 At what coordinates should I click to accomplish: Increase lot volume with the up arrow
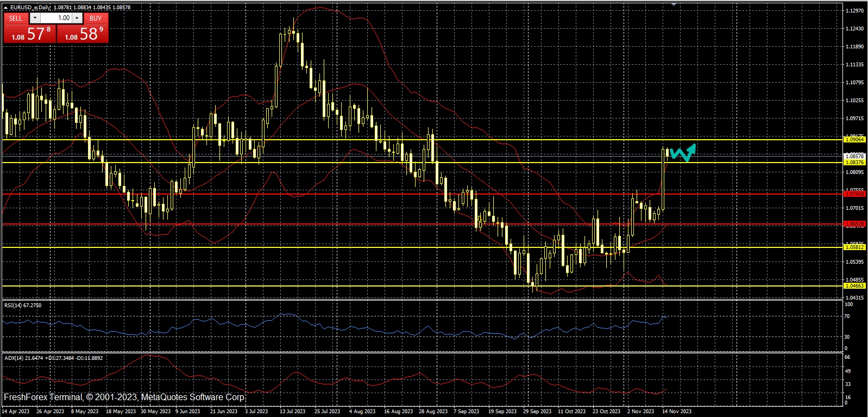(77, 18)
